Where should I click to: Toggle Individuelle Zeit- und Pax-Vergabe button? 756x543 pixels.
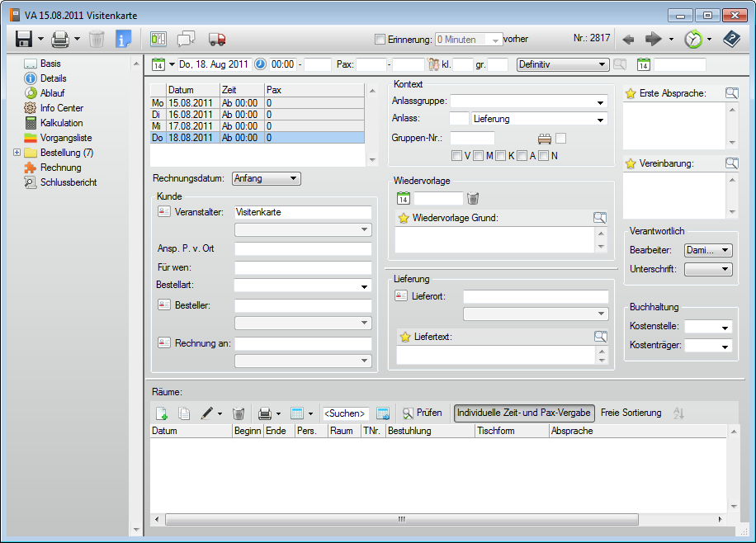[x=523, y=413]
